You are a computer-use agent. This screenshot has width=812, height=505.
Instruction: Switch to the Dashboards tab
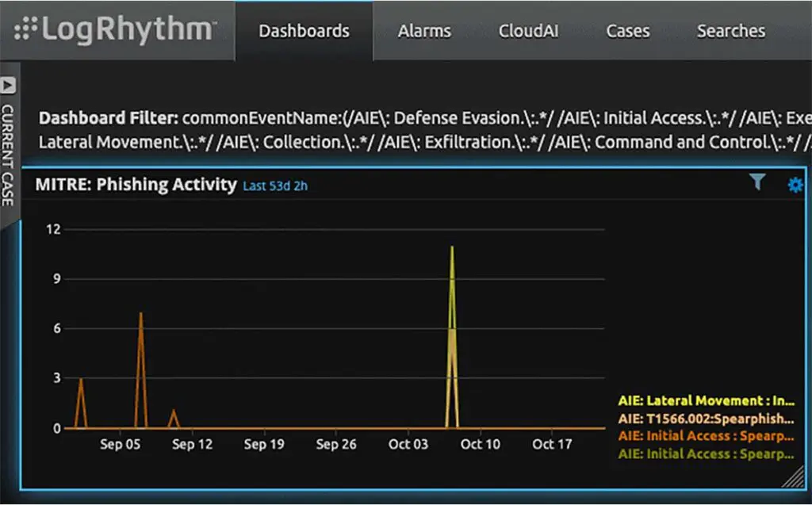click(304, 31)
